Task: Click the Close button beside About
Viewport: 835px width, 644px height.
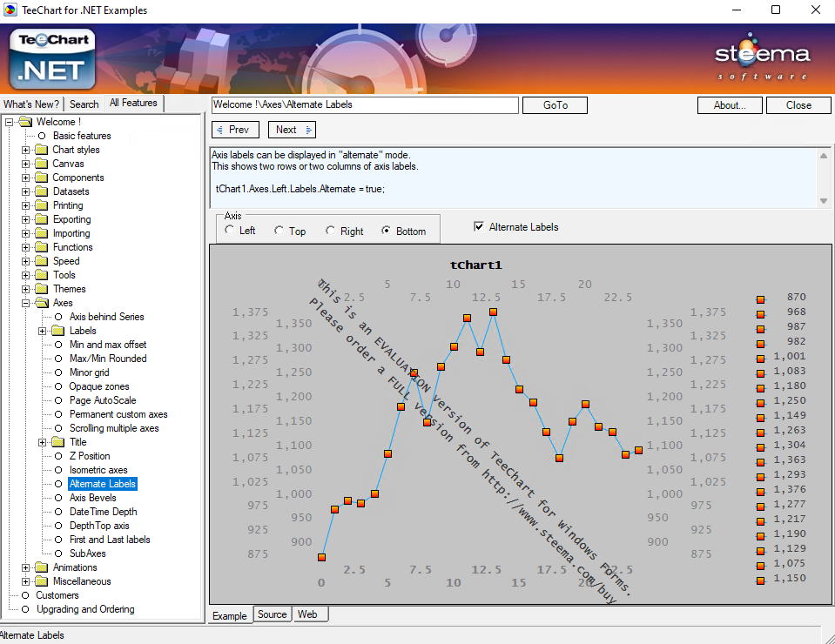Action: pyautogui.click(x=798, y=105)
